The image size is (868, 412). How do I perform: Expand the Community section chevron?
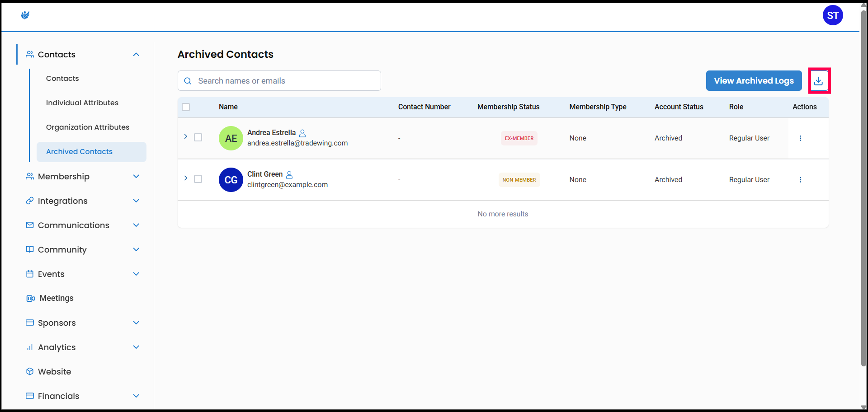tap(136, 249)
